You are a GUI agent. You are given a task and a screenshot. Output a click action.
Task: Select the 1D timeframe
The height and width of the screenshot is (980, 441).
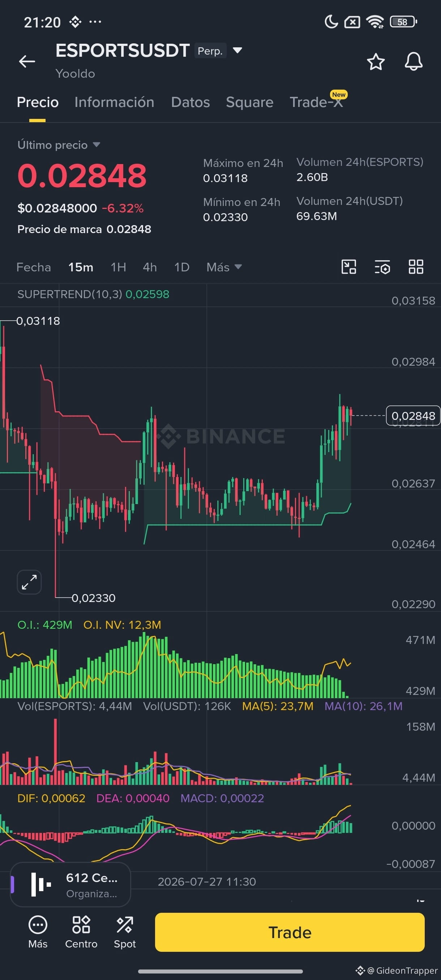click(x=182, y=267)
